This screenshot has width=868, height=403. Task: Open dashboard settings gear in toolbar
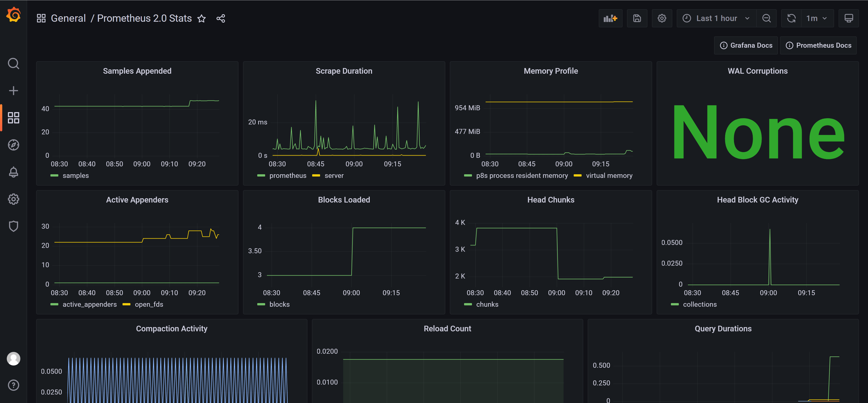click(x=662, y=19)
